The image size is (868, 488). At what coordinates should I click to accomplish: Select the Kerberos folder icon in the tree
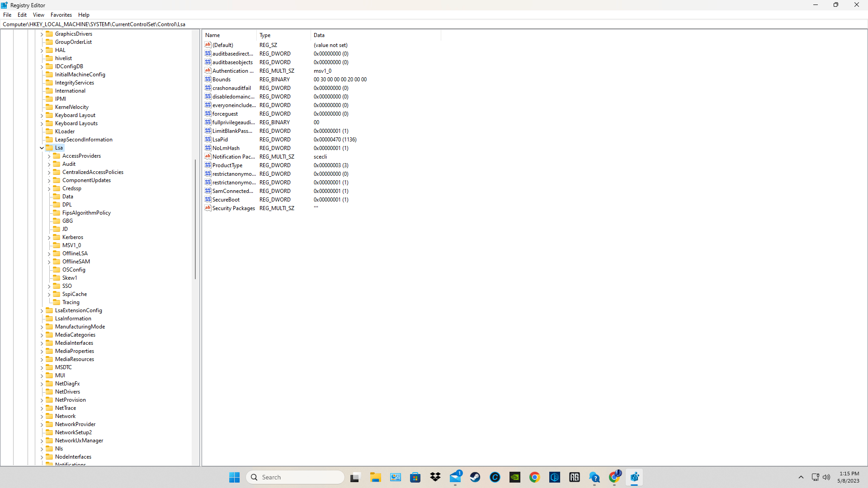point(57,237)
